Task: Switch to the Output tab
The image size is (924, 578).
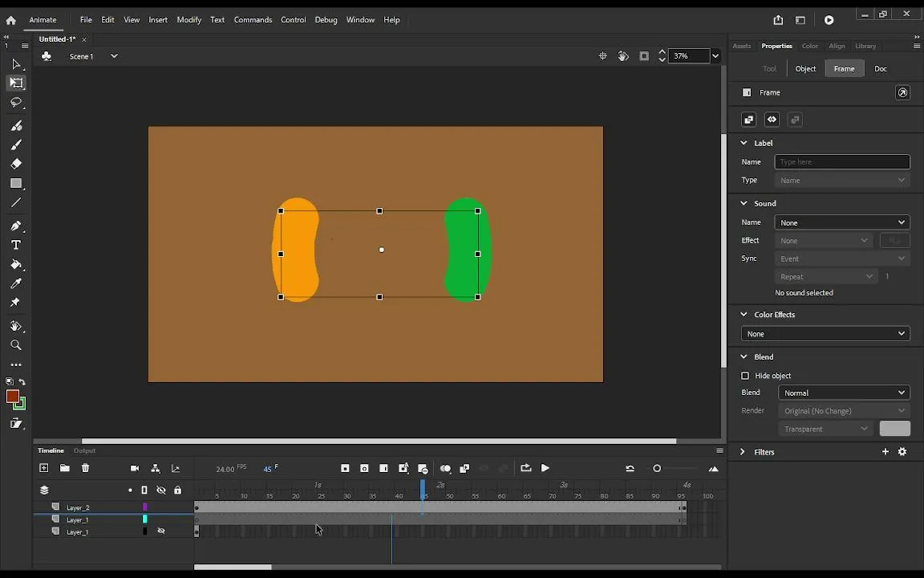Action: [84, 450]
